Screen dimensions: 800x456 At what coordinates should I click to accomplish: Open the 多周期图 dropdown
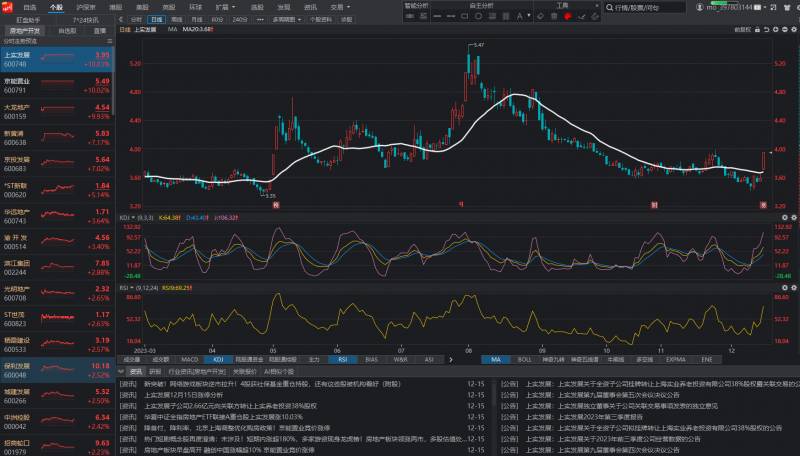tap(287, 19)
